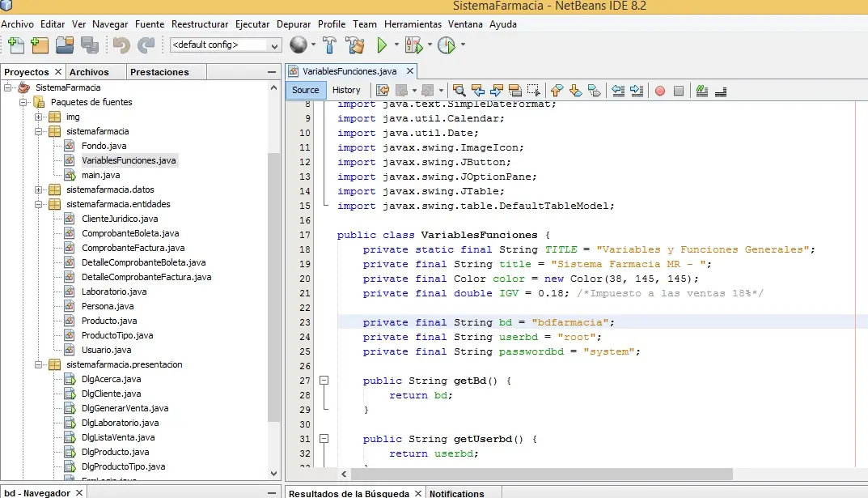This screenshot has width=868, height=498.
Task: Select Producto.java in project tree
Action: pyautogui.click(x=109, y=321)
